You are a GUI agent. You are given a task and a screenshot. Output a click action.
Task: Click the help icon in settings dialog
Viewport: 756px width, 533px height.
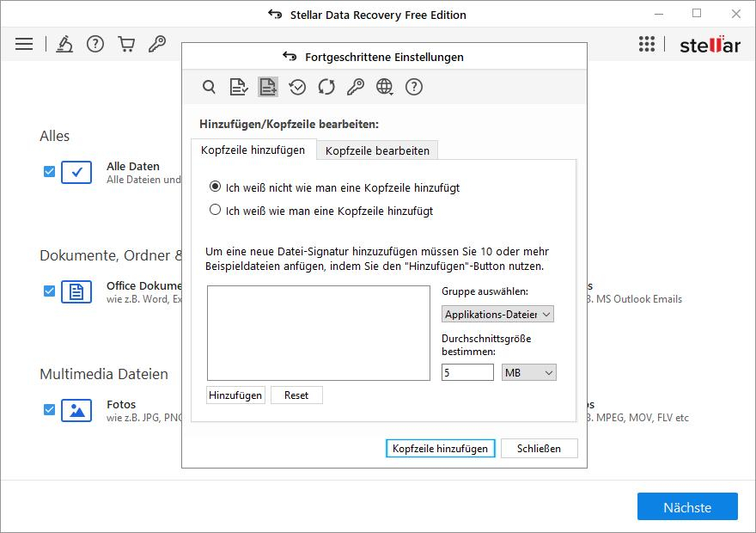coord(414,87)
